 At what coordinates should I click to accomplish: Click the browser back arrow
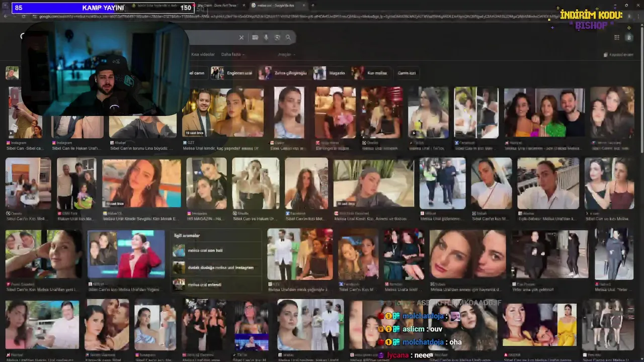coord(6,16)
